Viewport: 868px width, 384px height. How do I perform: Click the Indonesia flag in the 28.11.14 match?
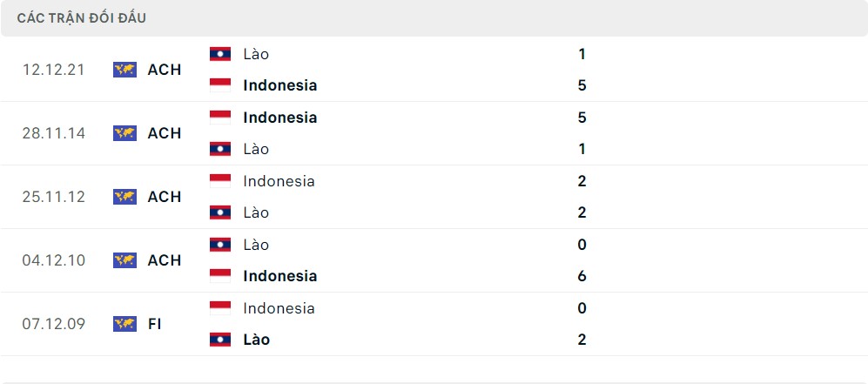pyautogui.click(x=220, y=118)
